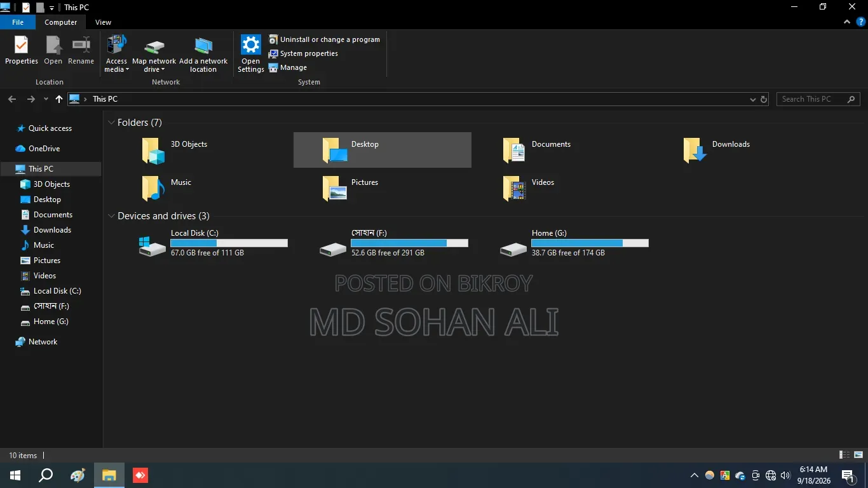Image resolution: width=868 pixels, height=488 pixels.
Task: Go up one level with Up arrow
Action: pyautogui.click(x=59, y=99)
